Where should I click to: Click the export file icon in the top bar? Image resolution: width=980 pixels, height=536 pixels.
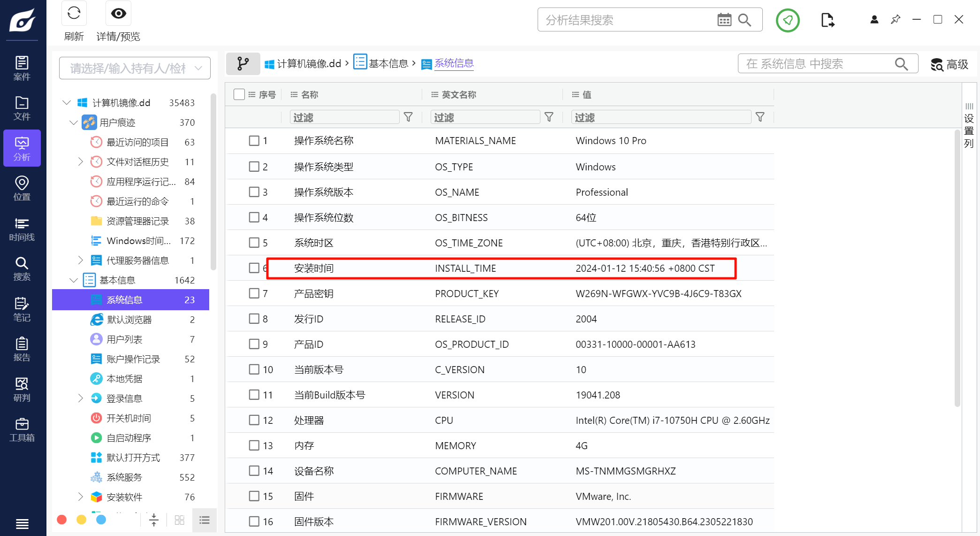828,20
